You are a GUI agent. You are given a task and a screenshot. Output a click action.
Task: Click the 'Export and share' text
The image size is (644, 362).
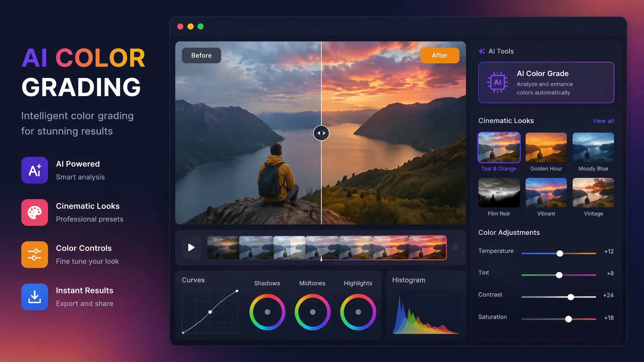(85, 304)
